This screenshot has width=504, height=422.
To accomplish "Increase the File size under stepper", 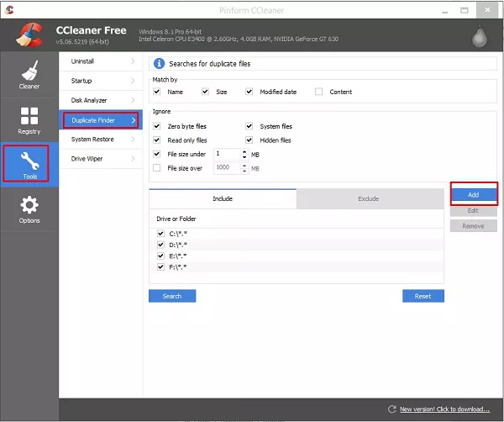I will coord(244,151).
